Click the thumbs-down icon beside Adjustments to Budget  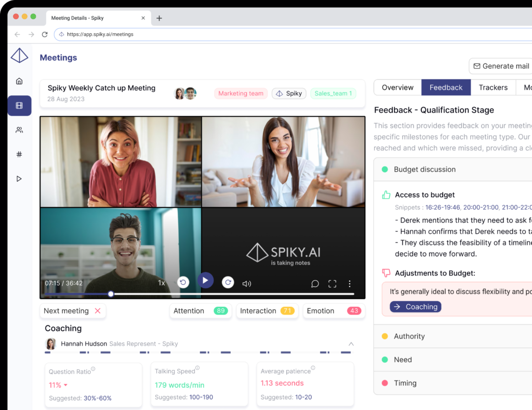click(x=386, y=273)
